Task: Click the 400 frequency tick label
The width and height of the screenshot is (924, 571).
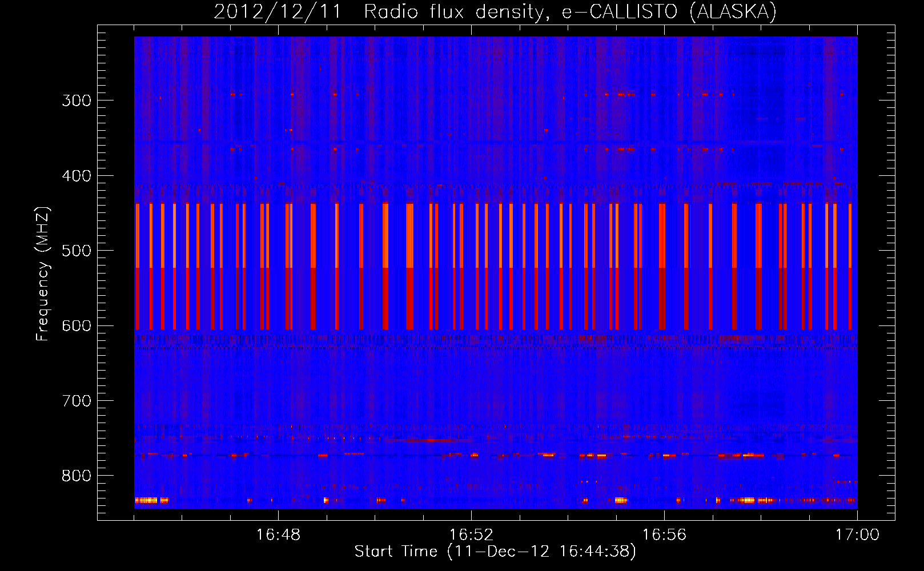Action: [x=77, y=176]
